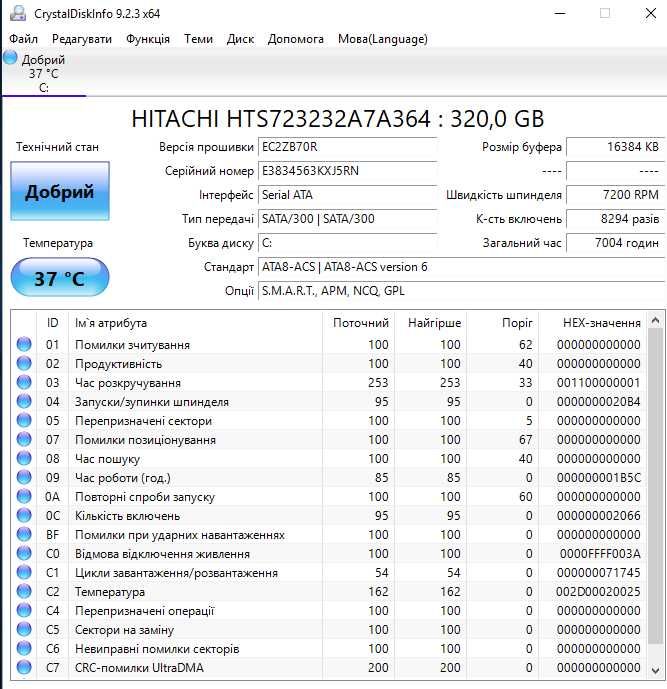667x689 pixels.
Task: Click status orb for BF Помилки при ударних навантаженнях
Action: (24, 534)
